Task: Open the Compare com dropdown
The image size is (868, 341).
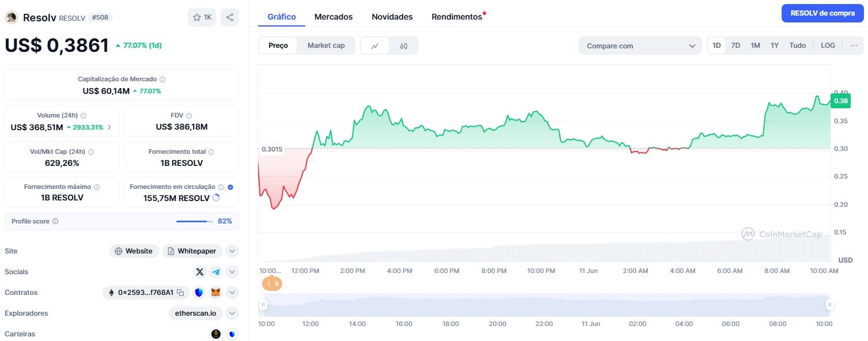Action: 640,46
